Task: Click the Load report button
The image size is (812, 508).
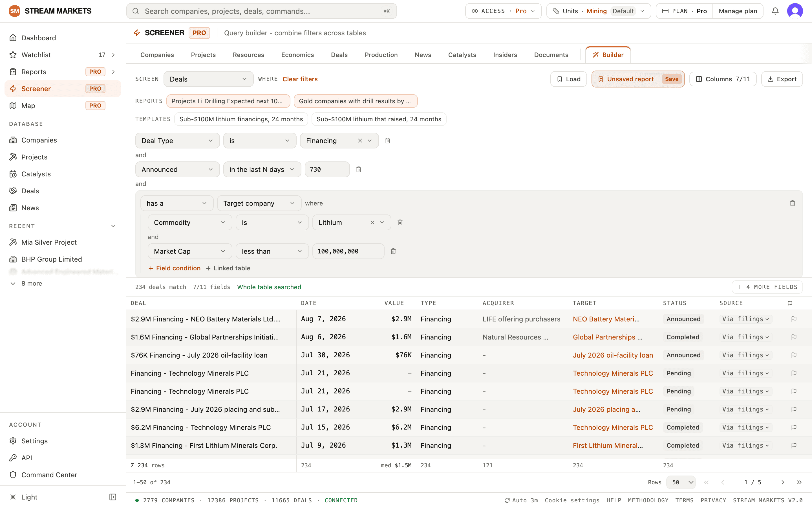Action: click(x=568, y=79)
